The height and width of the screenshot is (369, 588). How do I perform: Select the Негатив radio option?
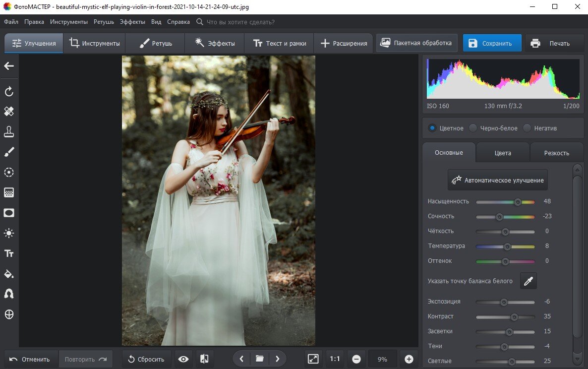(x=527, y=128)
